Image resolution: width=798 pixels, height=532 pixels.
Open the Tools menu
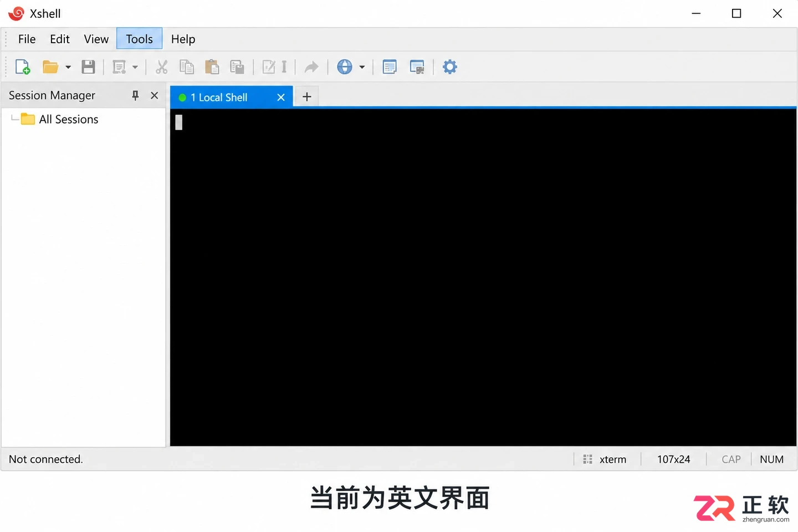(x=139, y=39)
